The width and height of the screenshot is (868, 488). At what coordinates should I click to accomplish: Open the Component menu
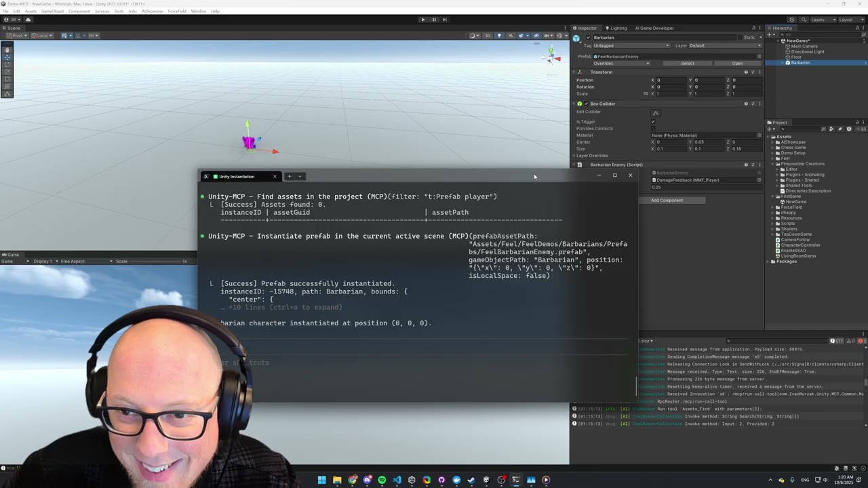79,12
